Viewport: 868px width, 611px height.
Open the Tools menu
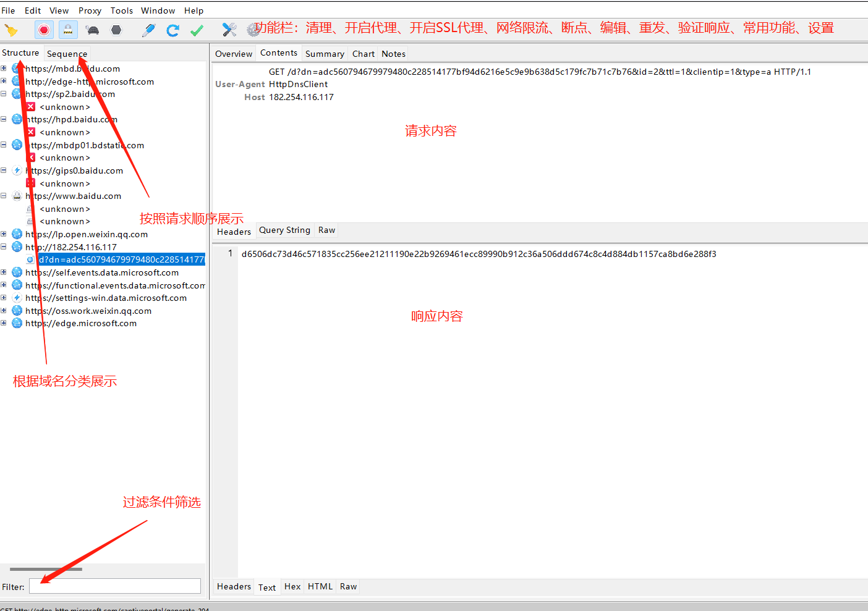point(122,11)
